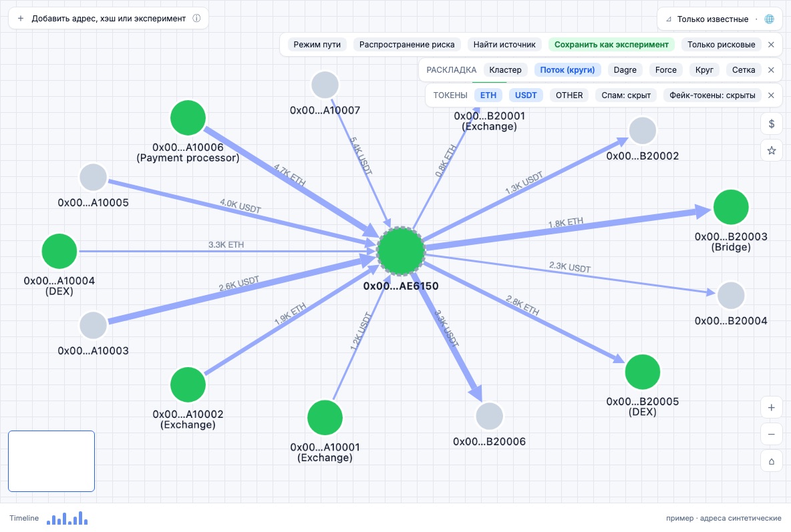791x532 pixels.
Task: Select DEX node 0x00...A10004
Action: 59,251
